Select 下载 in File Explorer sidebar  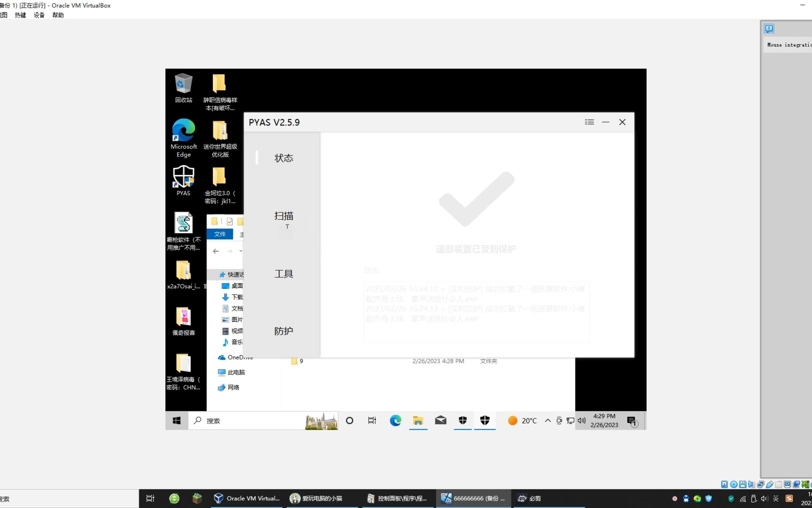pos(232,297)
